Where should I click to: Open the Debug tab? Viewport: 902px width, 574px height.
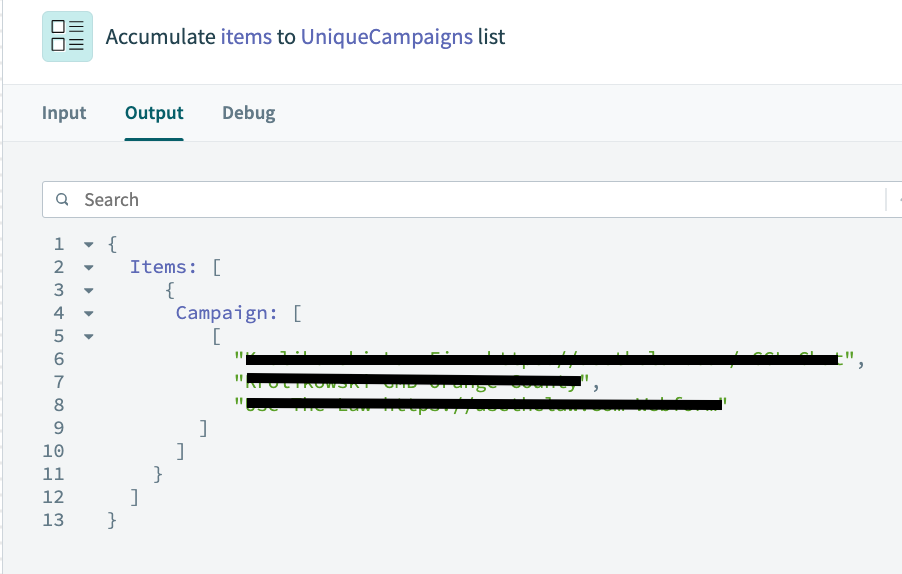pyautogui.click(x=248, y=113)
